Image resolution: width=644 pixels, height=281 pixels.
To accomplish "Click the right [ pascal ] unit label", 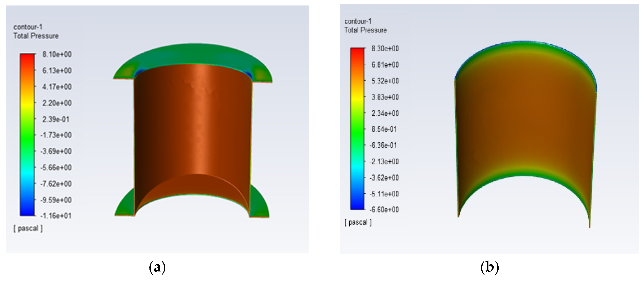I will click(x=358, y=222).
